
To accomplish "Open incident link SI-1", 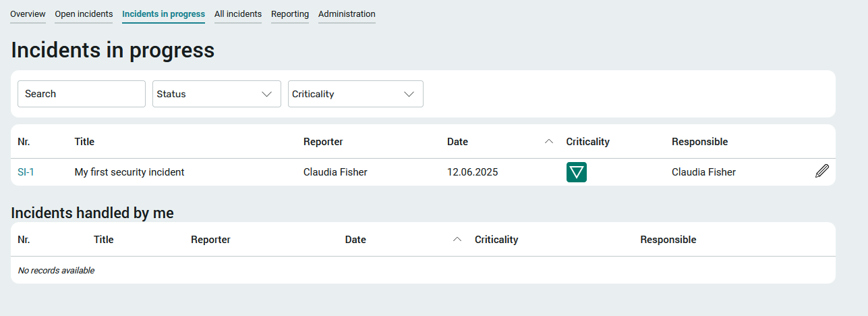I will tap(26, 172).
